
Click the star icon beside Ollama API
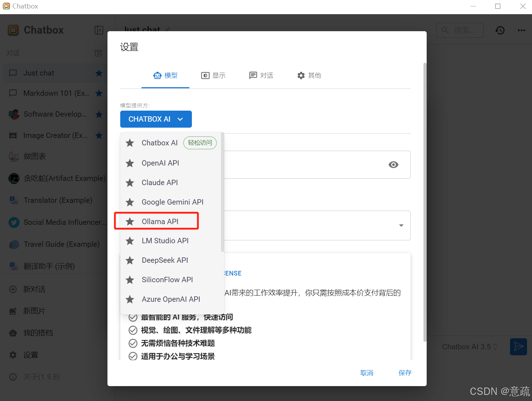(x=130, y=222)
